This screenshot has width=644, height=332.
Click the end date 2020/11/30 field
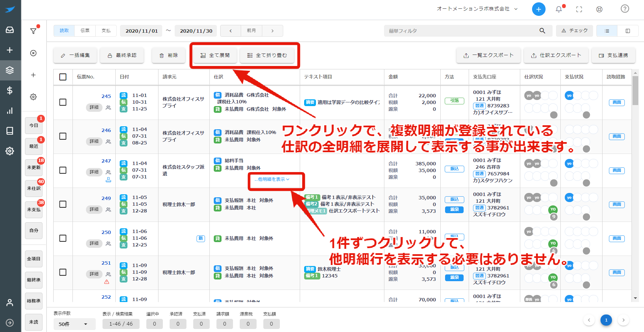coord(196,31)
